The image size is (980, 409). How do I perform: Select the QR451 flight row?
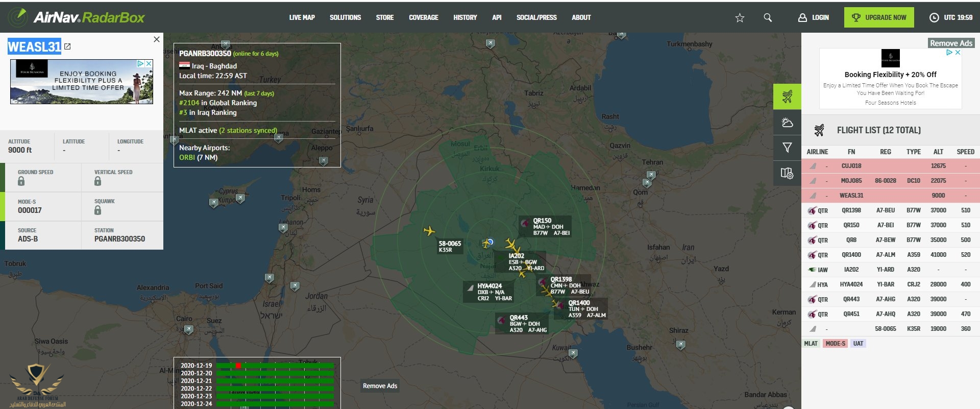891,314
